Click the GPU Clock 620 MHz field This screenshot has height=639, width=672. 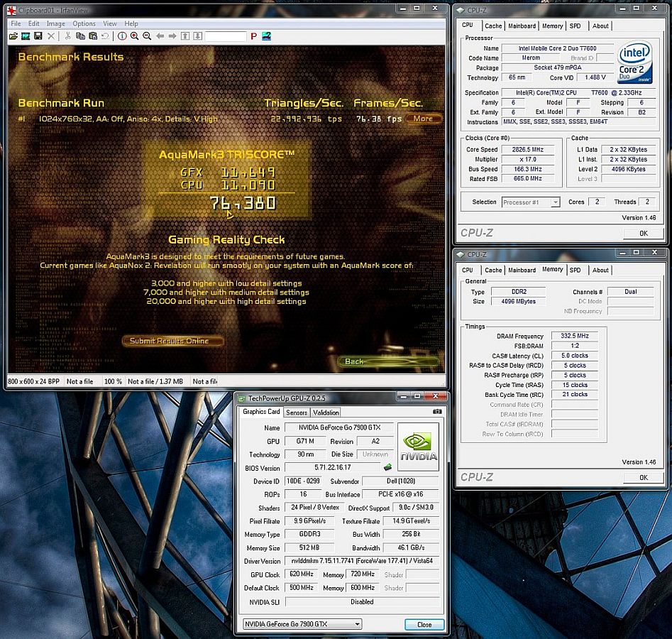click(x=302, y=574)
